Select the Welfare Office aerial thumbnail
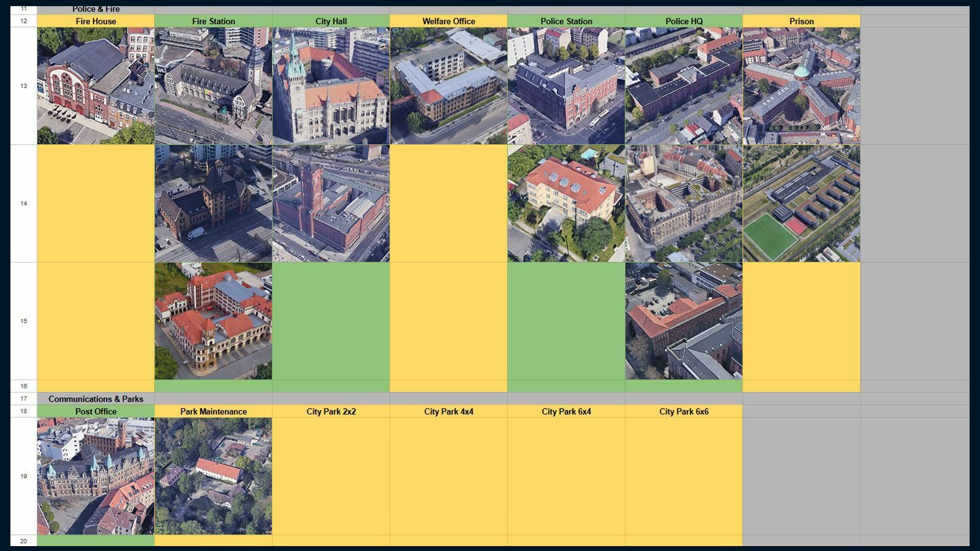Screen dimensions: 980x551 click(x=448, y=86)
